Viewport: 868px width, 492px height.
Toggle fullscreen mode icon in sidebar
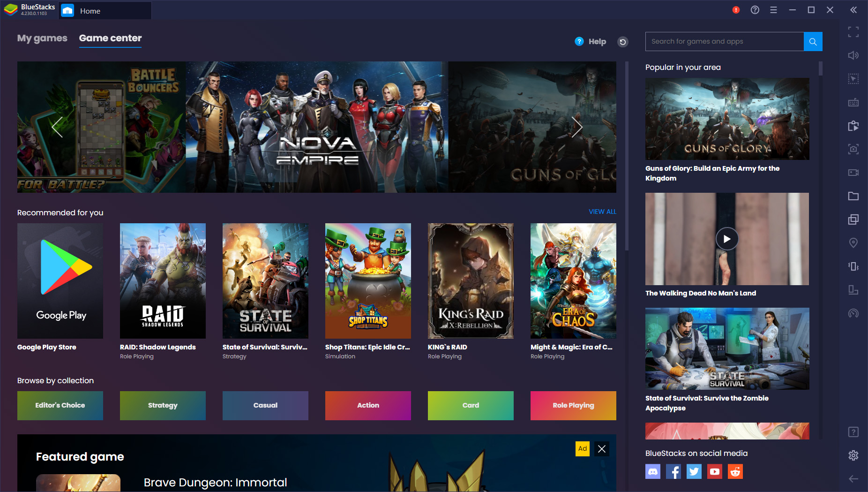point(853,32)
